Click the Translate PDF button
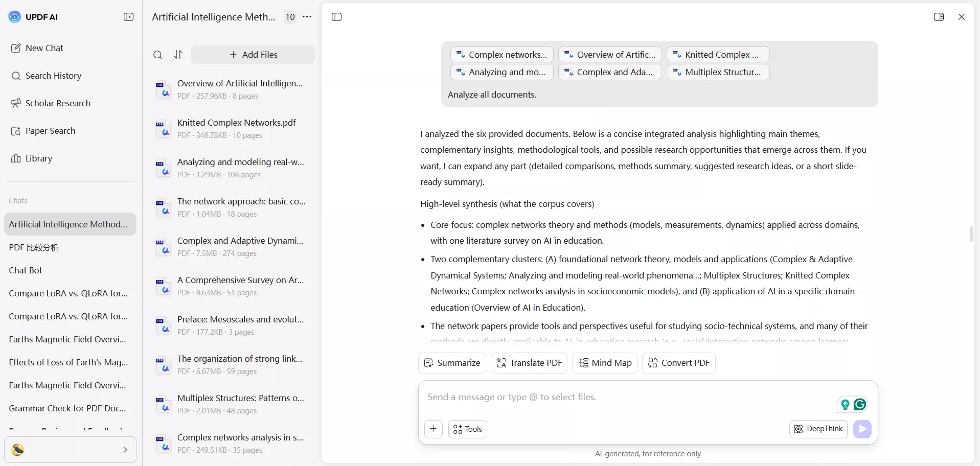Viewport: 980px width, 466px height. tap(529, 363)
